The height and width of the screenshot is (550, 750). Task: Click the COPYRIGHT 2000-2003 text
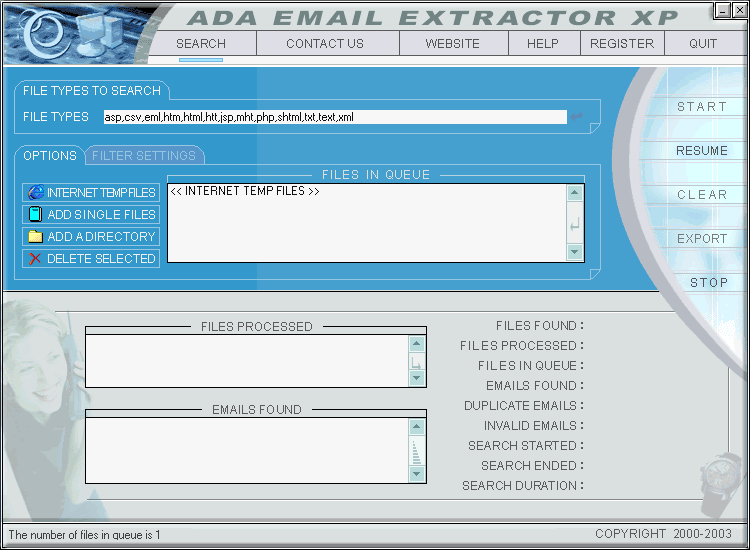[663, 534]
